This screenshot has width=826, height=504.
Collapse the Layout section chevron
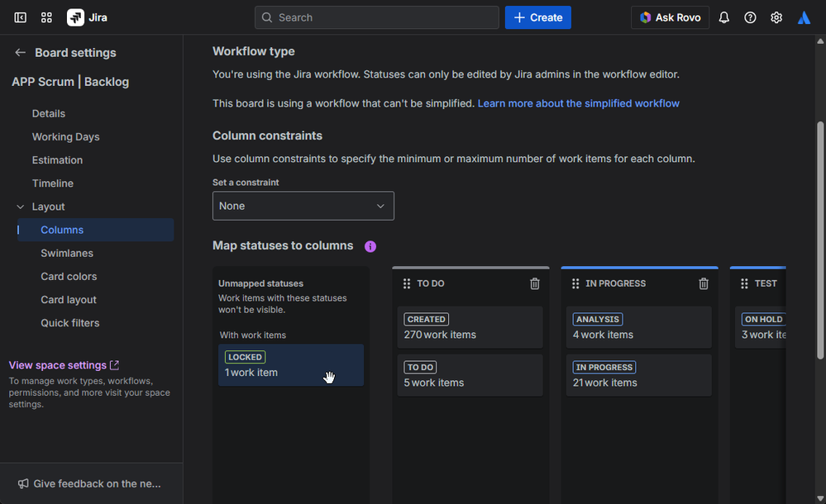[20, 207]
